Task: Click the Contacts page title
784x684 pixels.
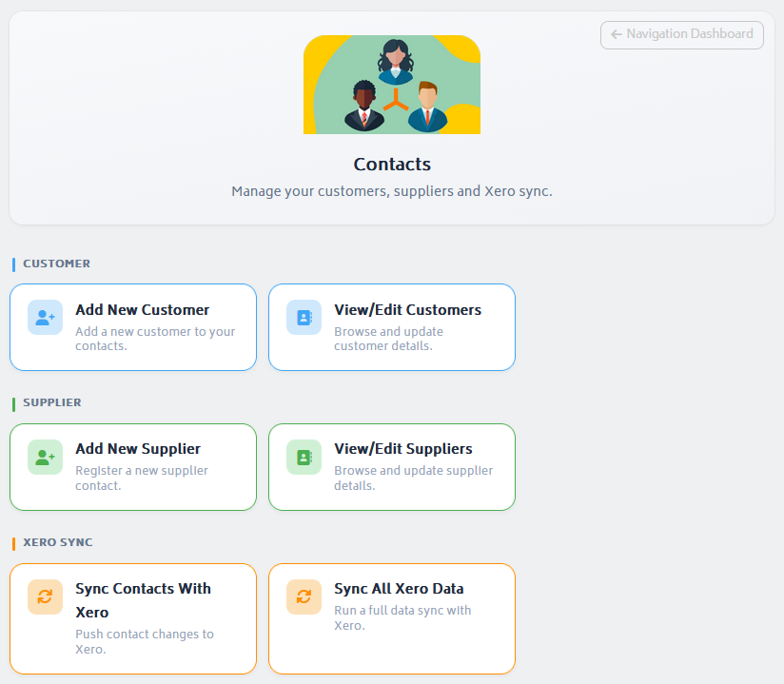Action: pyautogui.click(x=392, y=165)
